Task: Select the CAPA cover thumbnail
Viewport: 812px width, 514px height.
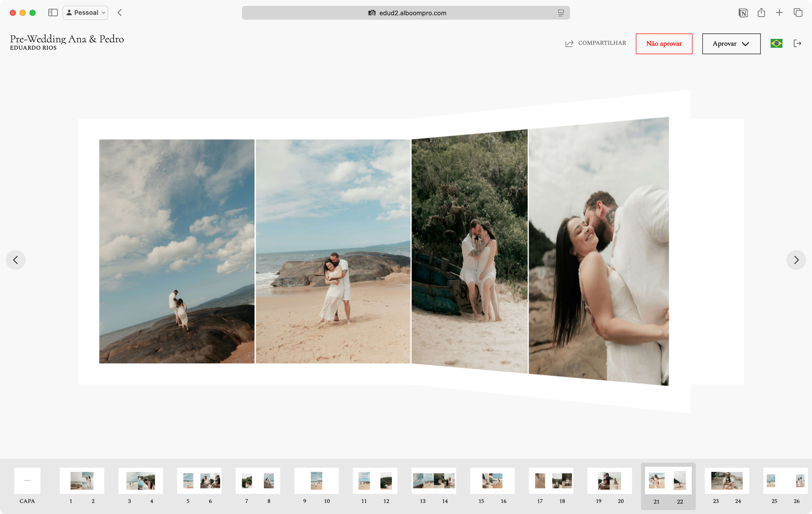Action: (x=27, y=481)
